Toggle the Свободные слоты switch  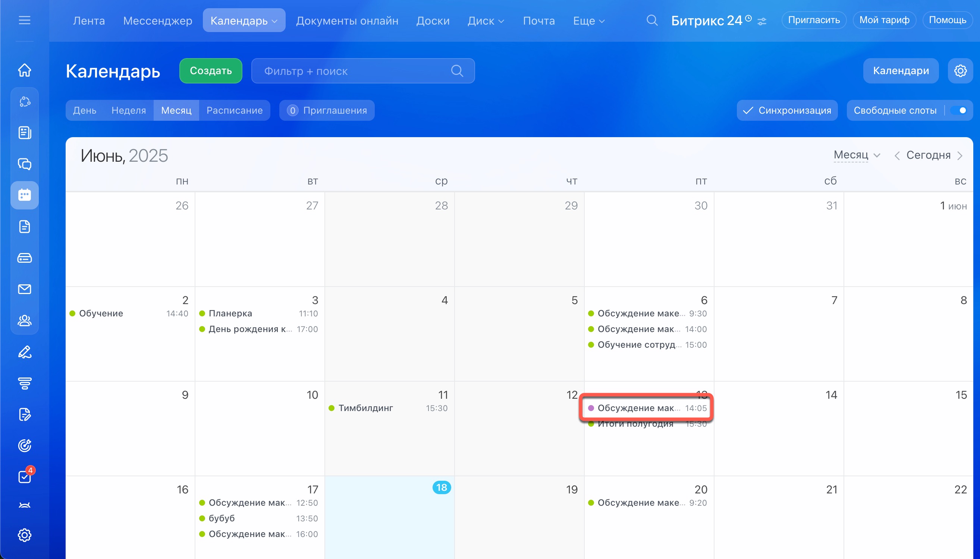[958, 111]
